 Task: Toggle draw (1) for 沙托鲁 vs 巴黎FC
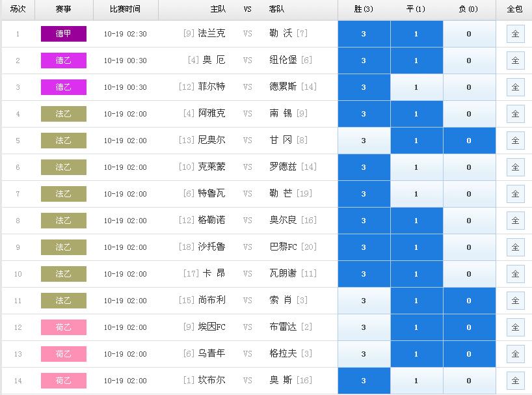point(417,247)
